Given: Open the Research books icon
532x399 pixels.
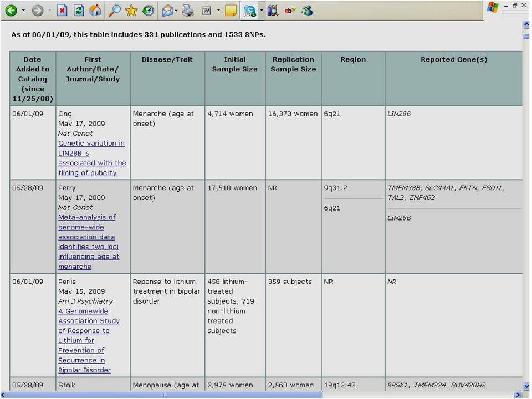Looking at the screenshot, I should point(273,11).
